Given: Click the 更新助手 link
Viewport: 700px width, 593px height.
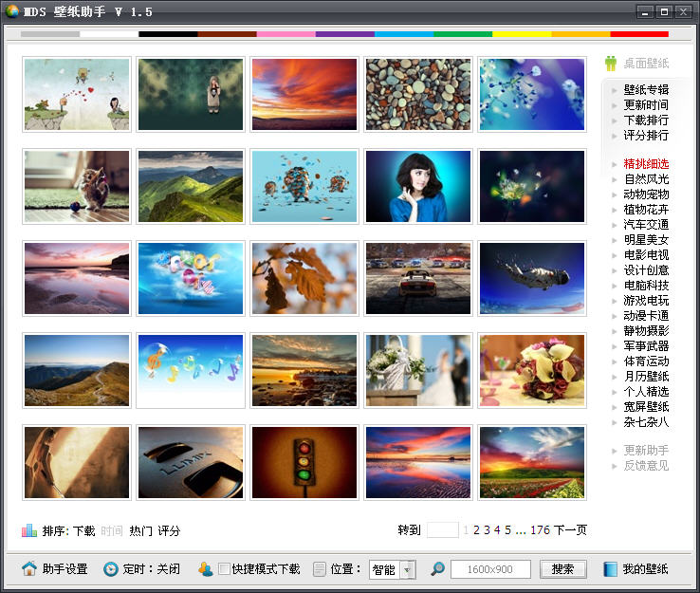Looking at the screenshot, I should point(646,450).
